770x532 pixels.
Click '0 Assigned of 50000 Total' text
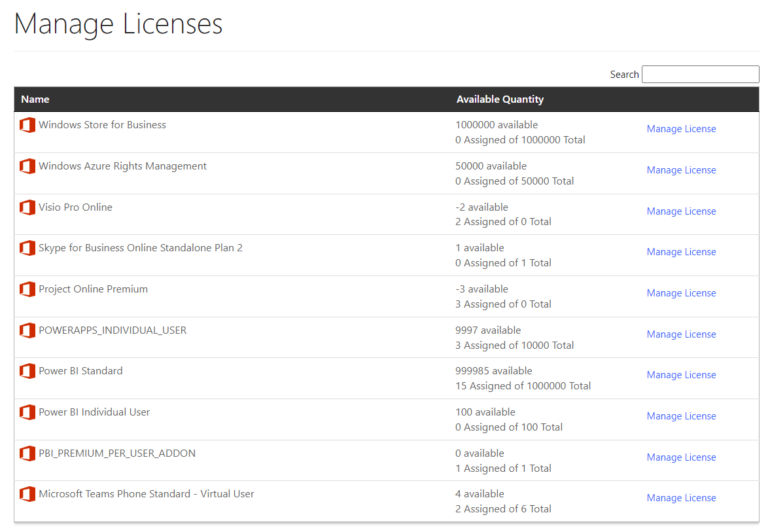pyautogui.click(x=514, y=181)
